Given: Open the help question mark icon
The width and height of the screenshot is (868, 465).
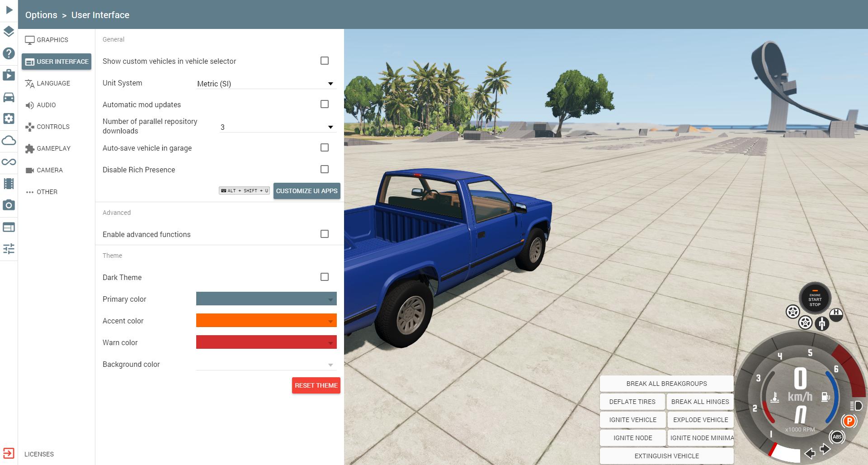Looking at the screenshot, I should click(x=9, y=53).
